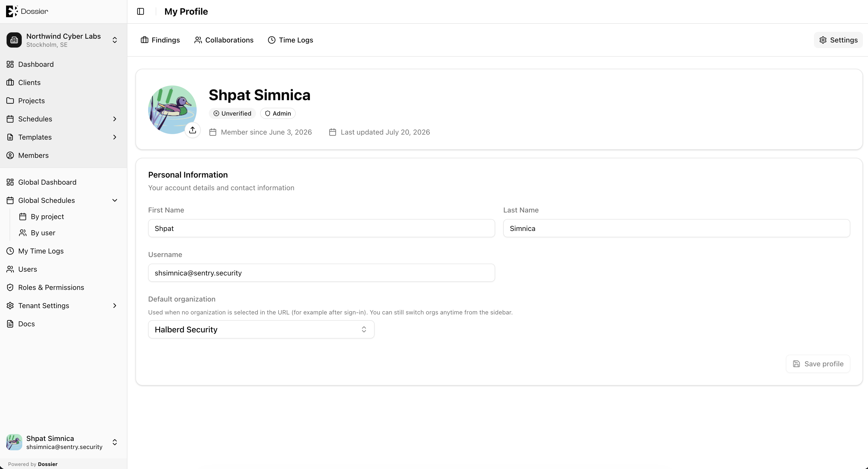Click the Personal Information heading

coord(188,175)
